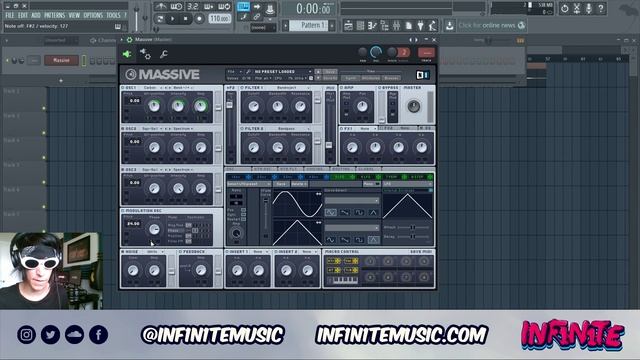Click the 110.000 tempo field
The image size is (640, 360).
(x=220, y=18)
